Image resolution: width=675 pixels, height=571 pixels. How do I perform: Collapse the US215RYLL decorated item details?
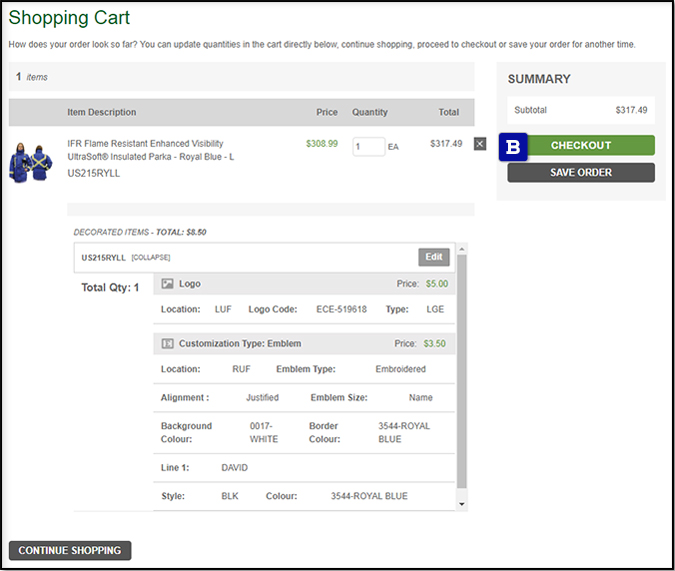(150, 258)
